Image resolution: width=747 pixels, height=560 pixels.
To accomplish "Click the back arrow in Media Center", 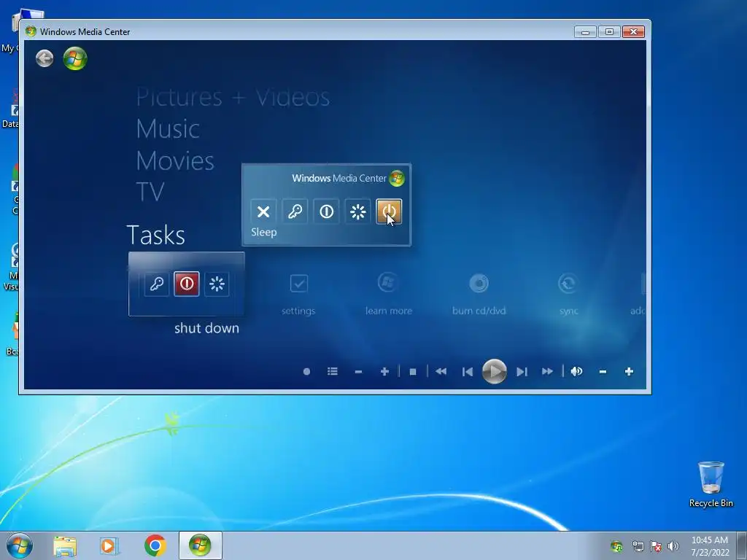I will coord(44,58).
